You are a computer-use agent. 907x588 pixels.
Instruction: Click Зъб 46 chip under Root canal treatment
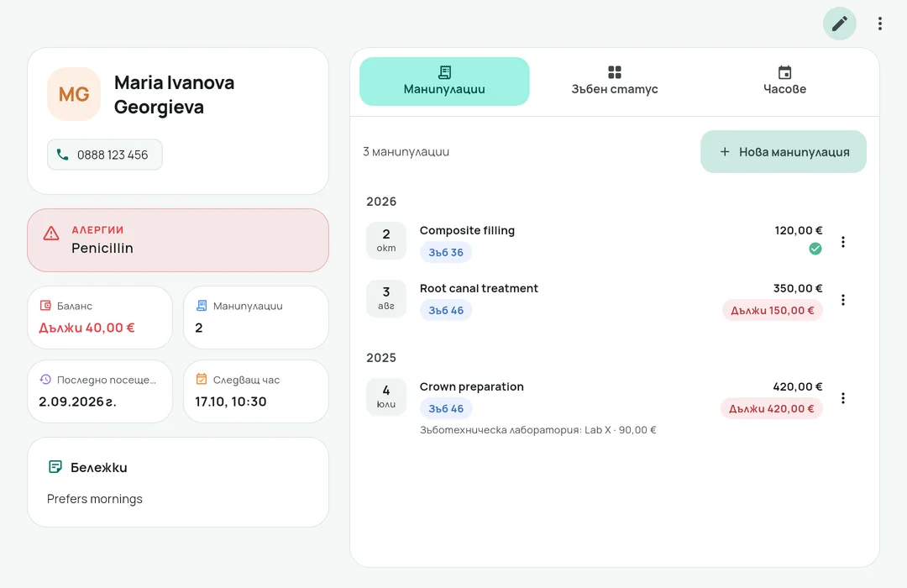click(445, 310)
